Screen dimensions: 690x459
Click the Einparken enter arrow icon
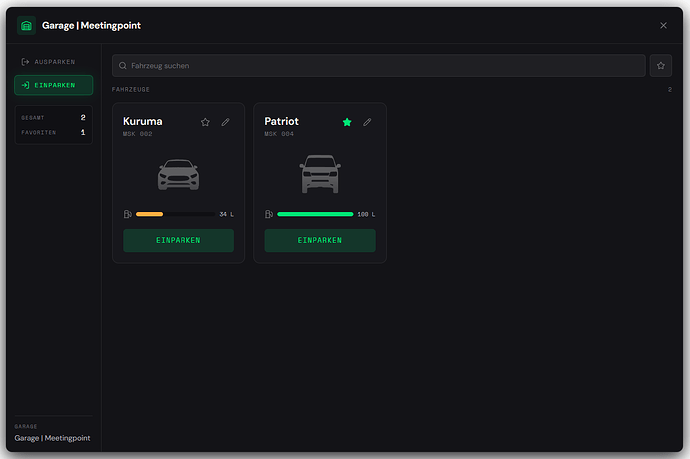pos(26,85)
